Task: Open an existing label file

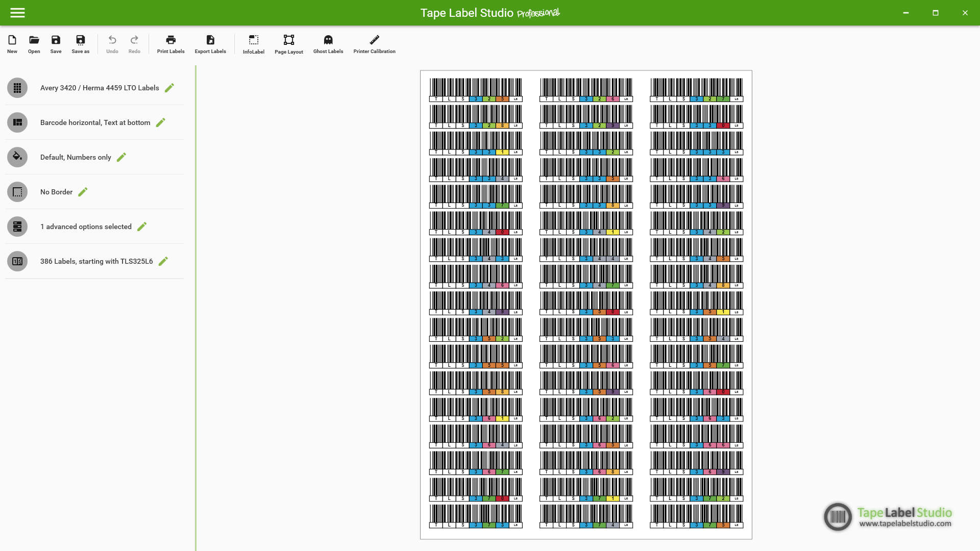Action: click(34, 44)
